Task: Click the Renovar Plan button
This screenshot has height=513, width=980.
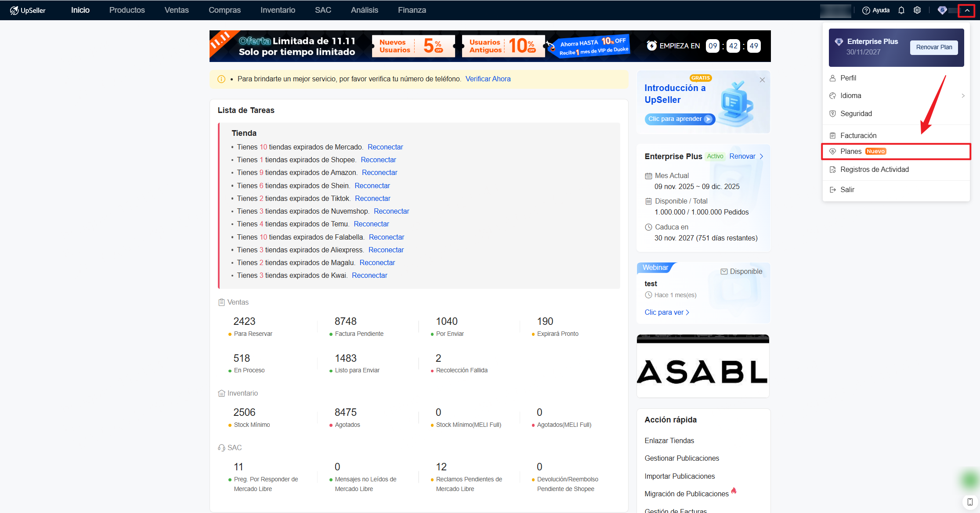Action: [x=934, y=47]
